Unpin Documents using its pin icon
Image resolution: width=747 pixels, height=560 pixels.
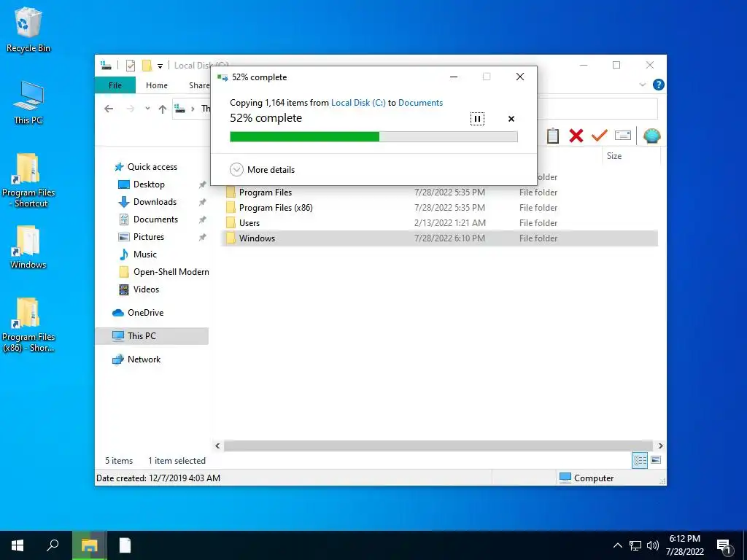click(x=203, y=220)
